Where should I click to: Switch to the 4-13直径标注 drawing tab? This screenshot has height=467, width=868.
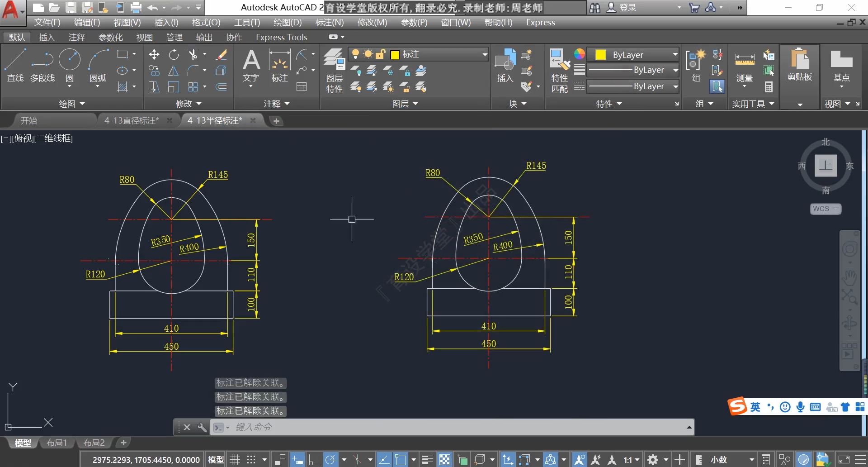(x=132, y=120)
